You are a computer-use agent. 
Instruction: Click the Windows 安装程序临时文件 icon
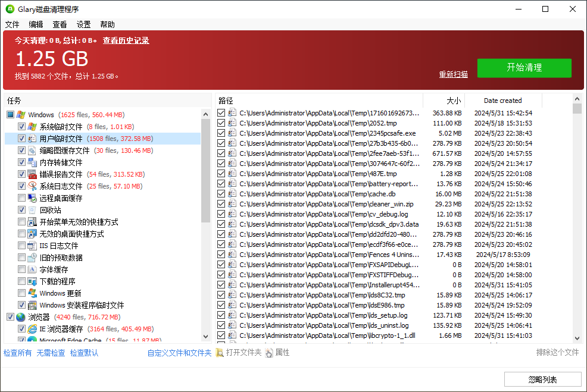32,305
